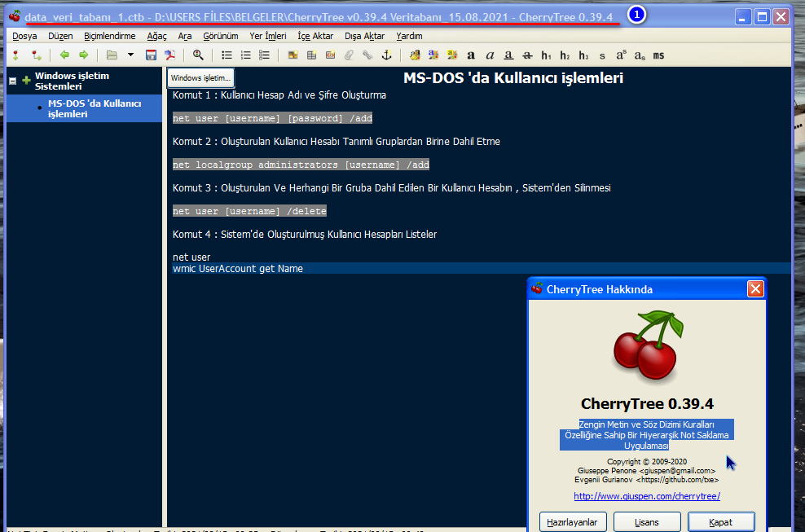Click the note title 'MS-DOS 'da Kullanıcı işlemleri'
Screen dimensions: 805x532
coord(513,78)
